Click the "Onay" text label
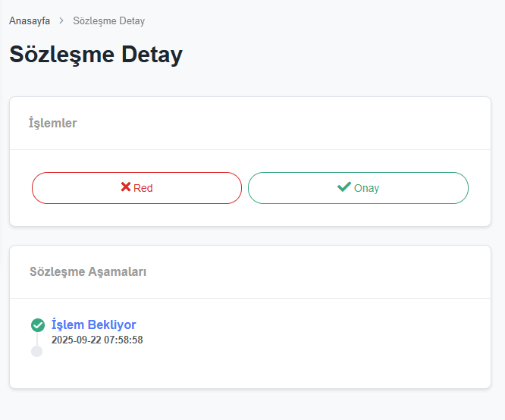 click(x=366, y=188)
